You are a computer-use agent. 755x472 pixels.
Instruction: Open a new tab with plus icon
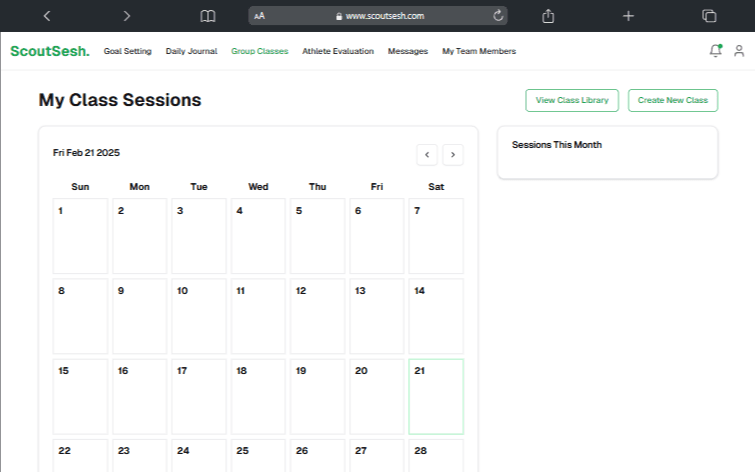coord(628,16)
